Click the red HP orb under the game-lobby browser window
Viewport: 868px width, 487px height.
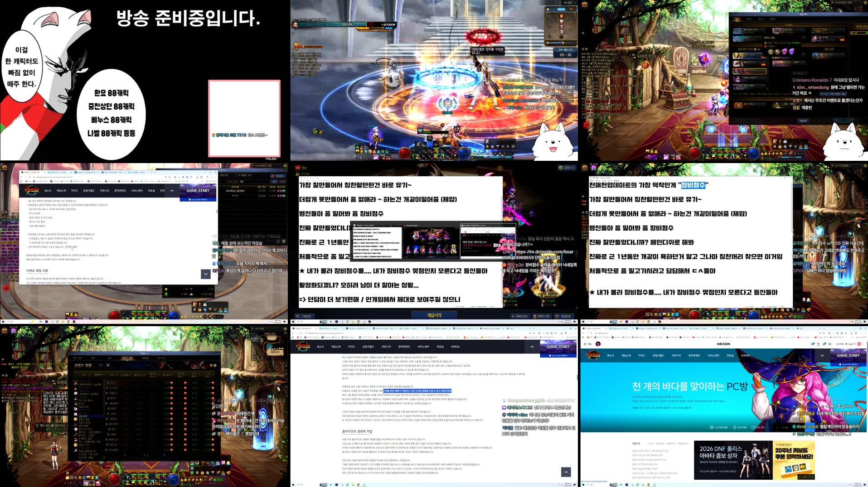[x=115, y=314]
